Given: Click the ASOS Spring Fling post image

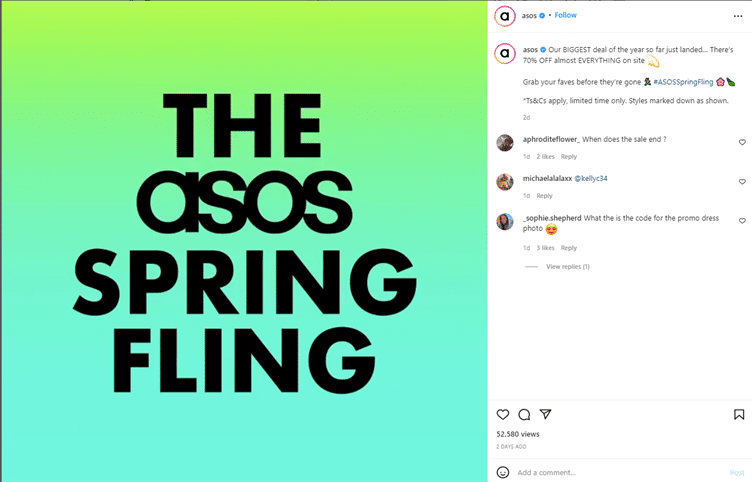Looking at the screenshot, I should point(244,241).
